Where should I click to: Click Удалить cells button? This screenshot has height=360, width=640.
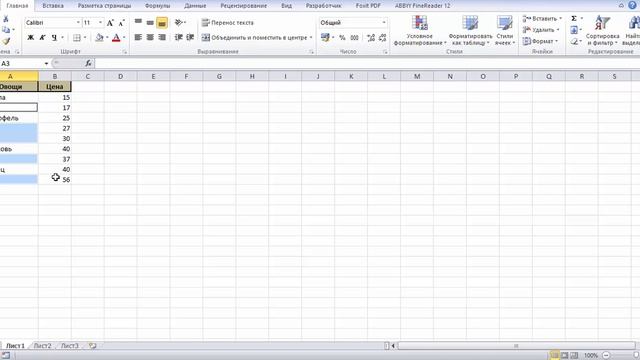pos(540,30)
